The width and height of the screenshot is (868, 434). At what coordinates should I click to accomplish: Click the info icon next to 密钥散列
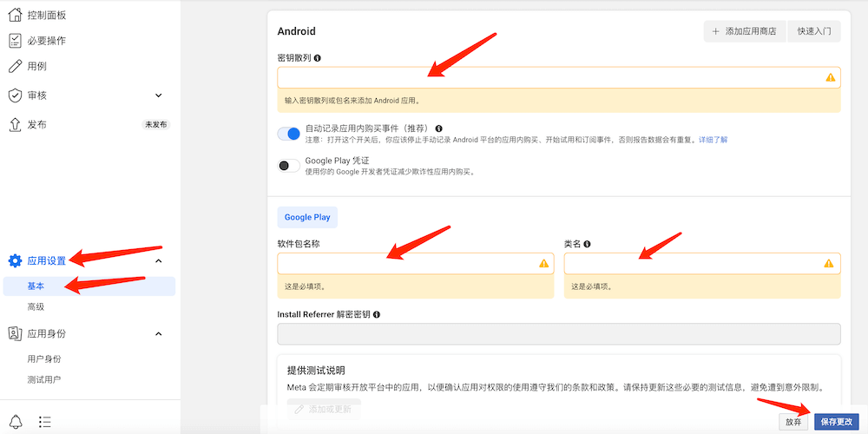[318, 58]
